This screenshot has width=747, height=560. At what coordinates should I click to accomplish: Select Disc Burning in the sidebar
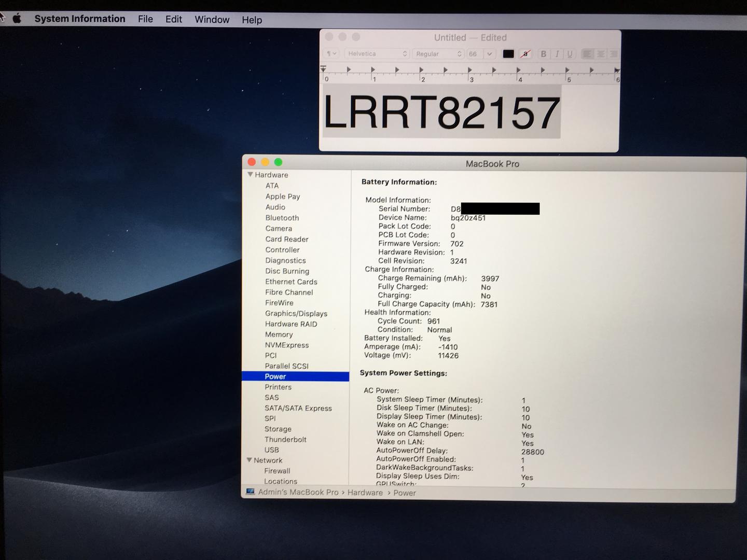tap(287, 271)
